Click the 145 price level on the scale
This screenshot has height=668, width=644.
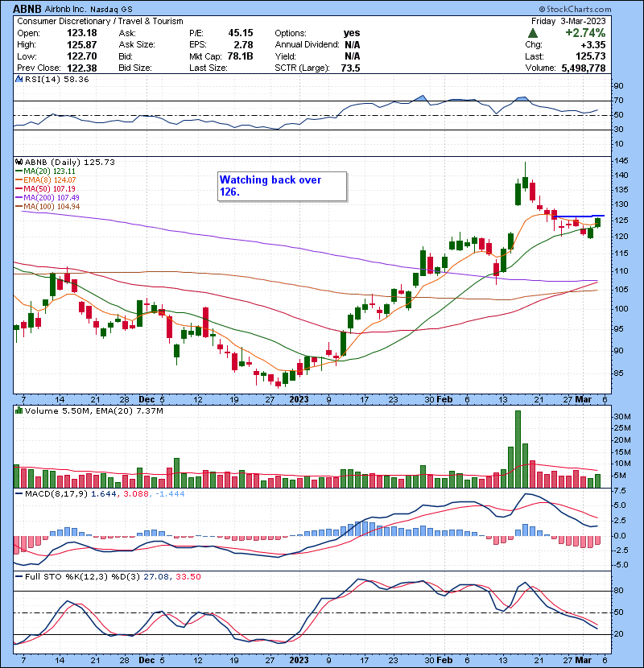coord(621,161)
